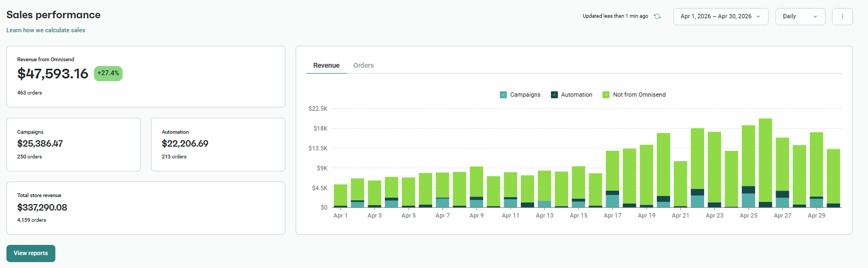Image resolution: width=868 pixels, height=268 pixels.
Task: Open the date range dropdown
Action: click(721, 17)
